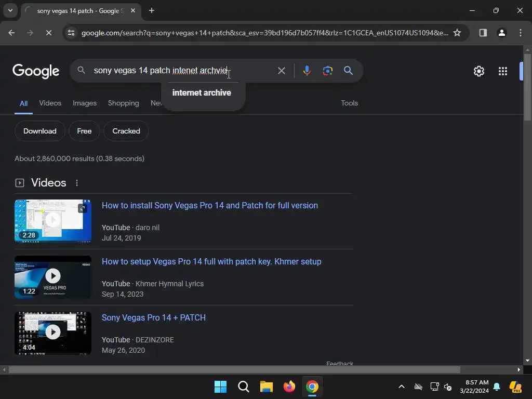532x399 pixels.
Task: Switch to the Videos results tab
Action: pyautogui.click(x=50, y=103)
